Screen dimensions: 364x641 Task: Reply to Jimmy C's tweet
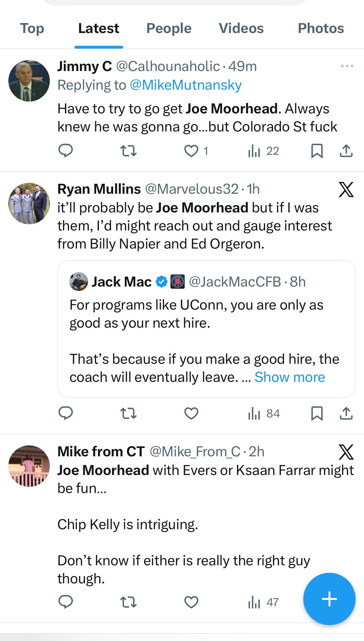tap(66, 151)
